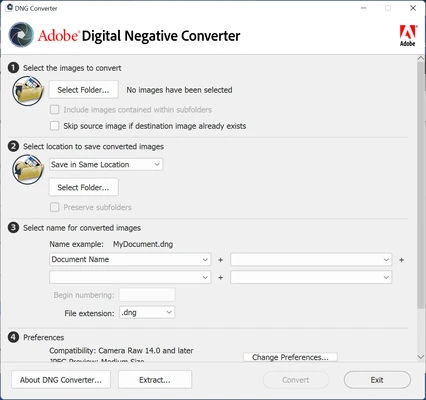Viewport: 426px width, 400px height.
Task: Open the empty naming dropdown beside Document Name
Action: pyautogui.click(x=311, y=260)
